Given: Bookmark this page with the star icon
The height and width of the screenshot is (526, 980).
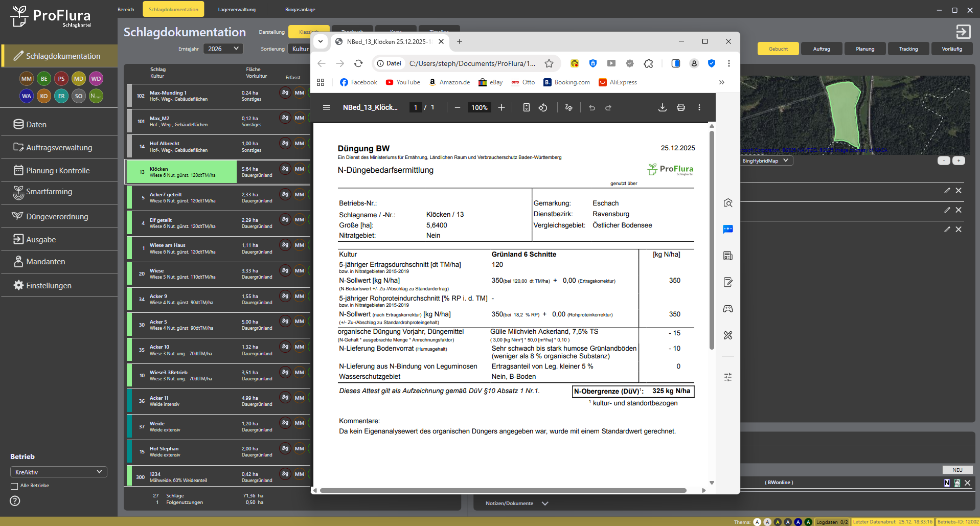Looking at the screenshot, I should coord(549,63).
